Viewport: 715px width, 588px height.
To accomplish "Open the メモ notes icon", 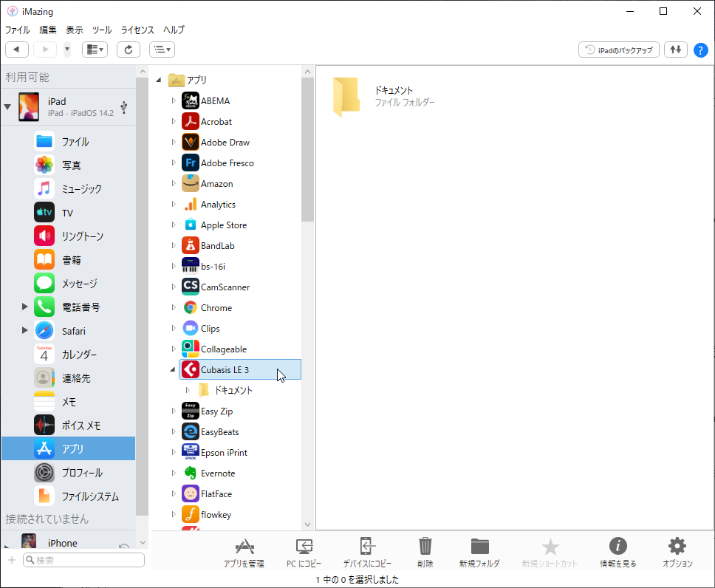I will [x=44, y=401].
